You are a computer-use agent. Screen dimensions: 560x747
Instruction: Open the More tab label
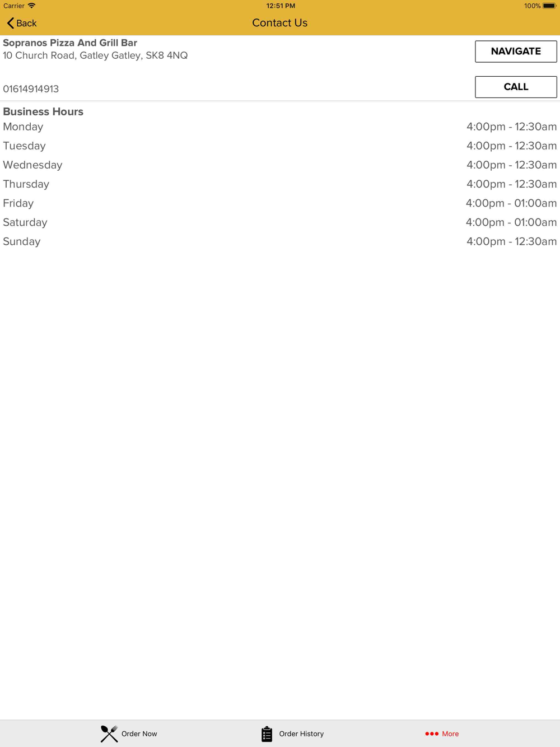coord(450,734)
